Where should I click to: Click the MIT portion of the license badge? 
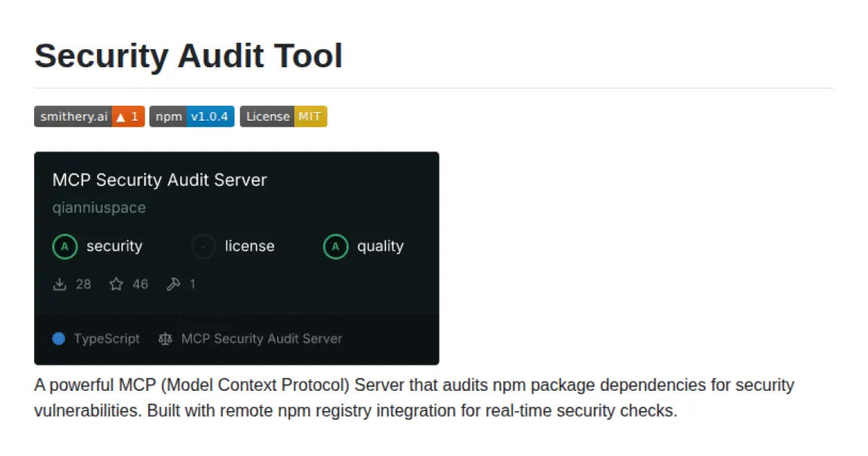(312, 116)
